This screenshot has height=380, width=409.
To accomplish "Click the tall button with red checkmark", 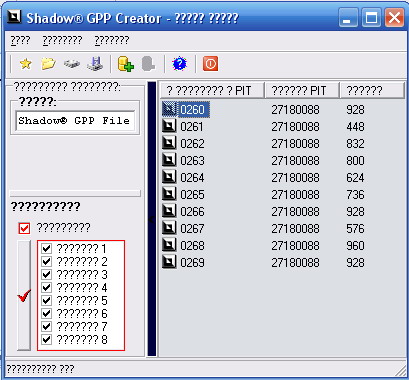I will 24,295.
